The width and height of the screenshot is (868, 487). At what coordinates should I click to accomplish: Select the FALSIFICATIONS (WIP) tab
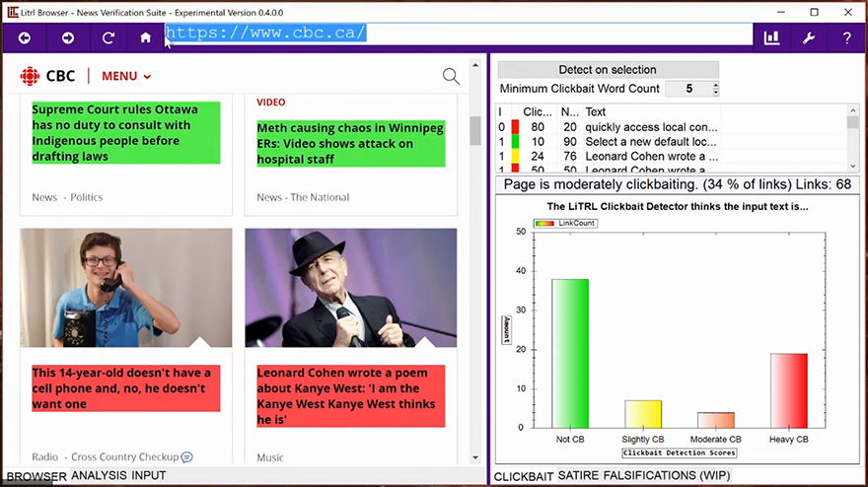coord(672,476)
